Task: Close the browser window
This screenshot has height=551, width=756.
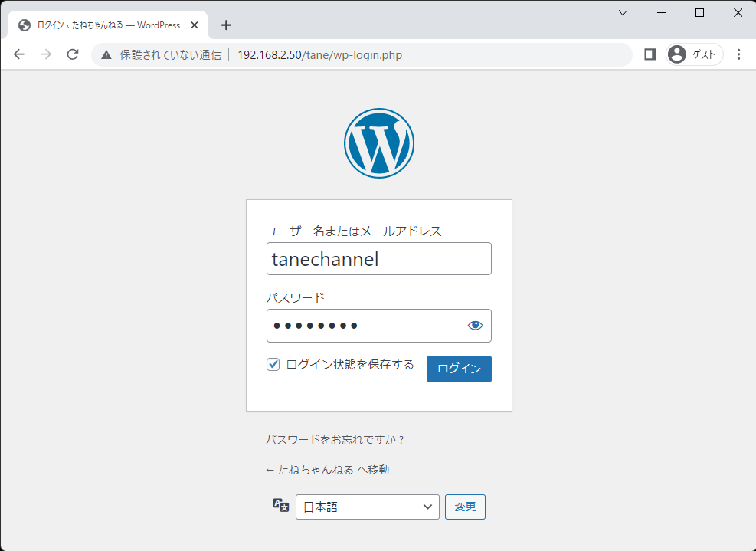Action: click(738, 13)
